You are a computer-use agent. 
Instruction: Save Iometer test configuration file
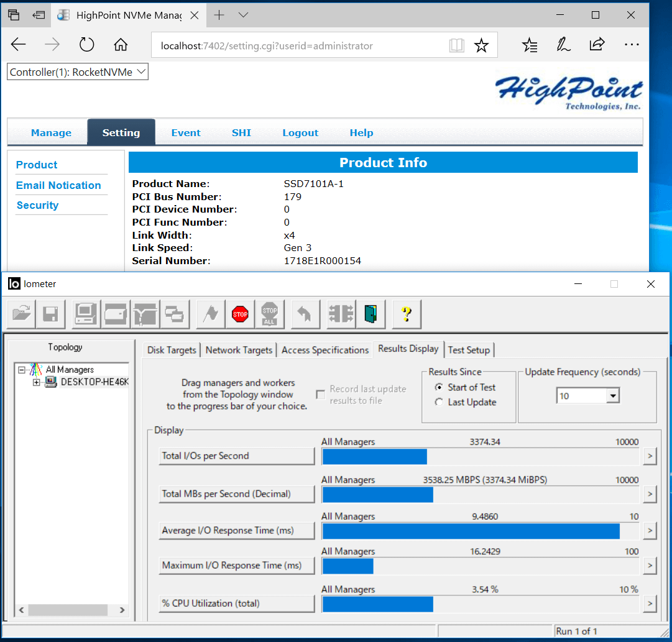pyautogui.click(x=50, y=314)
